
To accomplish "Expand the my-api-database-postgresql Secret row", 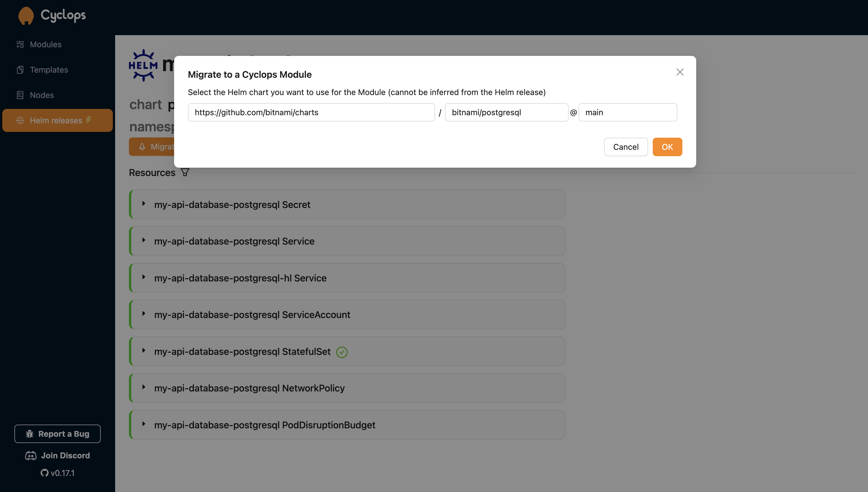I will (x=347, y=205).
